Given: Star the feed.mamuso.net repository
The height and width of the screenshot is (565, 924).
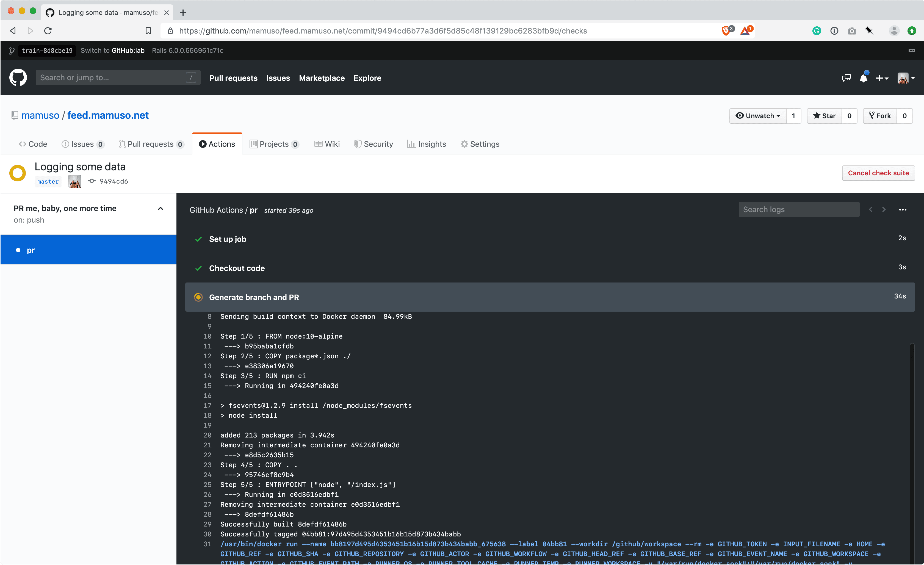Looking at the screenshot, I should [x=824, y=116].
